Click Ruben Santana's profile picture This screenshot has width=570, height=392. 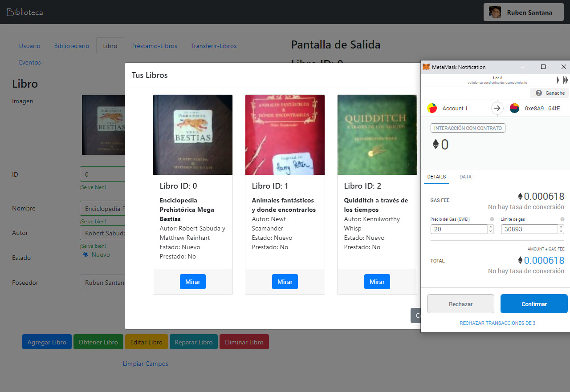coord(494,12)
